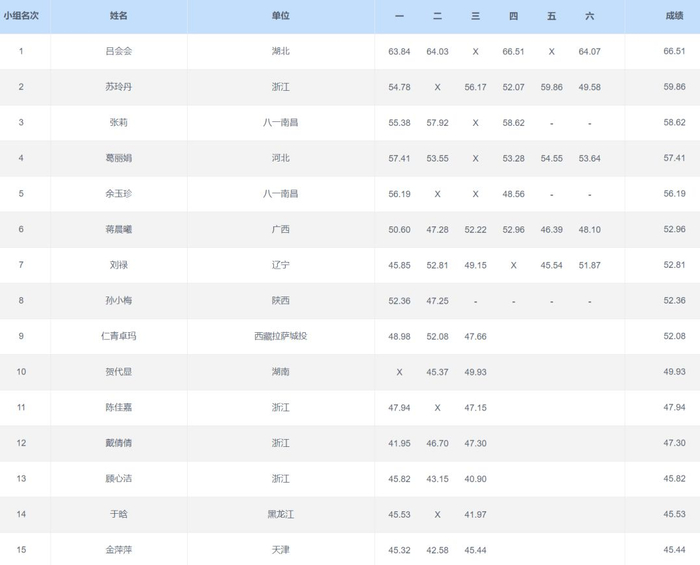
Task: Click the 四 attempt column header
Action: [x=513, y=16]
